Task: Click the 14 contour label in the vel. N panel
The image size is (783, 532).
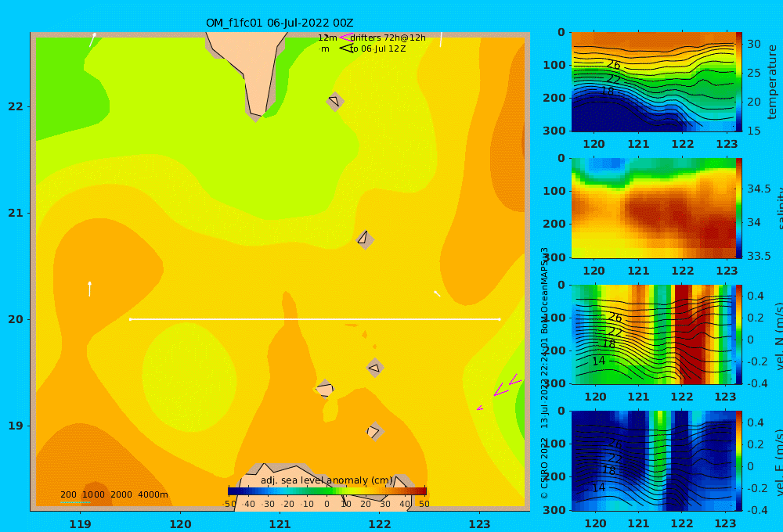Action: click(598, 361)
